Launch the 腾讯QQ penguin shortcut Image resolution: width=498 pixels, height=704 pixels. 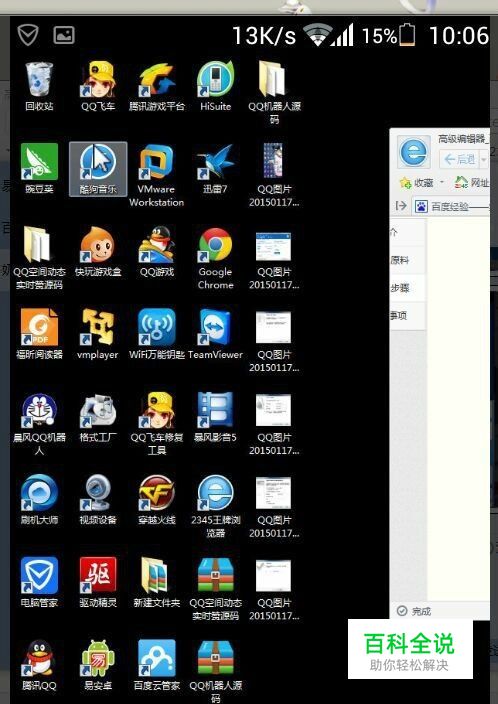[39, 665]
